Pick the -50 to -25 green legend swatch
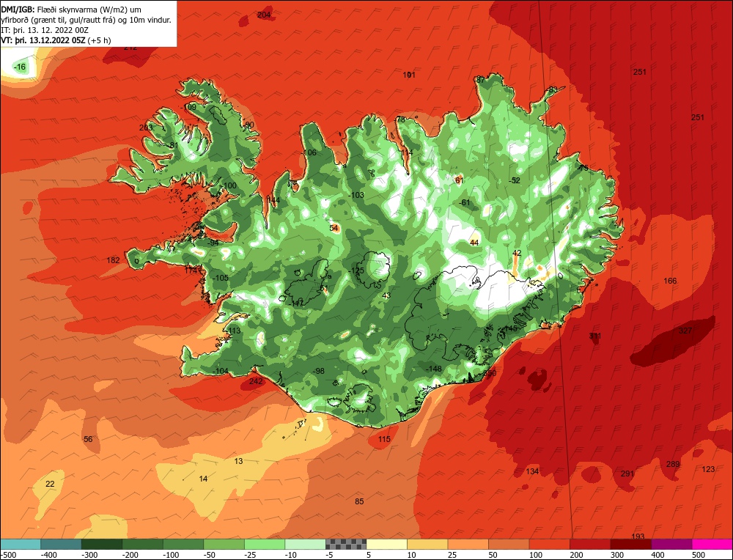The width and height of the screenshot is (733, 560). 224,544
